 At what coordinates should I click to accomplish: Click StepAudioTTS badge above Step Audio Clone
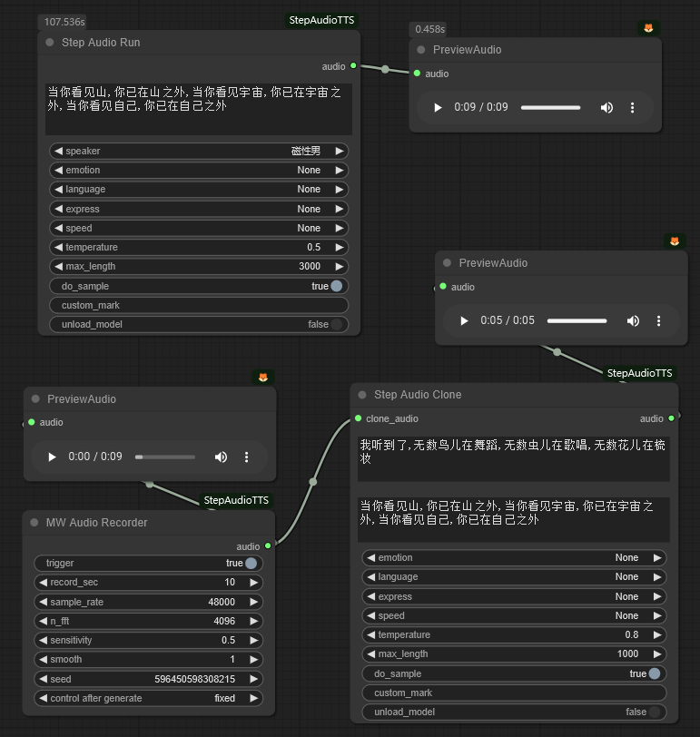coord(640,373)
